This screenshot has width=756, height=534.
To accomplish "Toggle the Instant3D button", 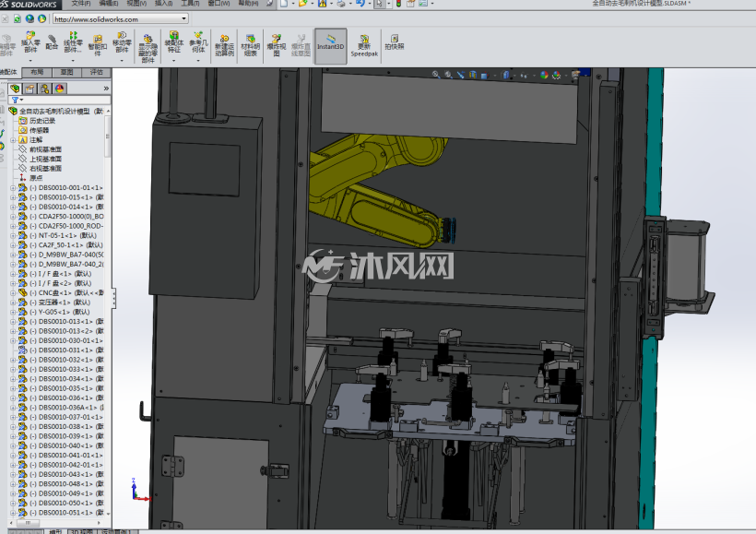I will 330,46.
